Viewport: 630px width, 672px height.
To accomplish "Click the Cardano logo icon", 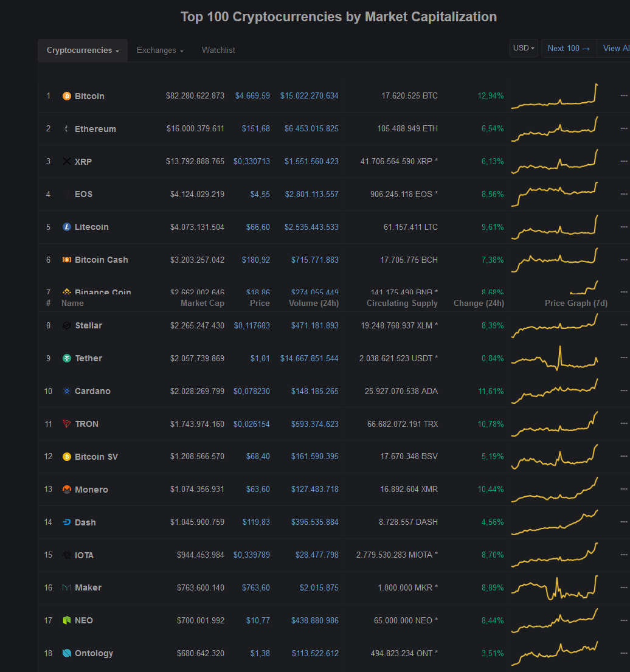I will pyautogui.click(x=67, y=391).
